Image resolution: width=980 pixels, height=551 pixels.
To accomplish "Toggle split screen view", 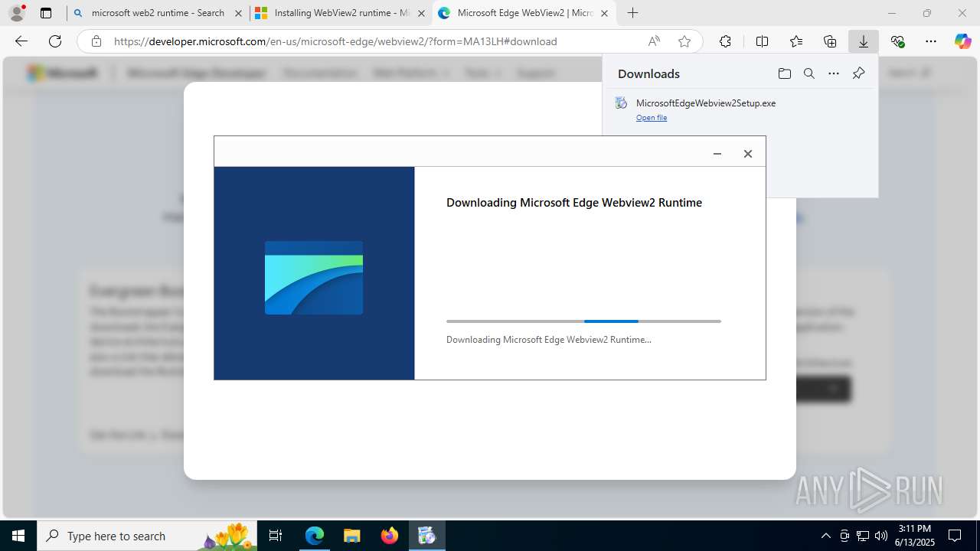I will click(x=762, y=41).
